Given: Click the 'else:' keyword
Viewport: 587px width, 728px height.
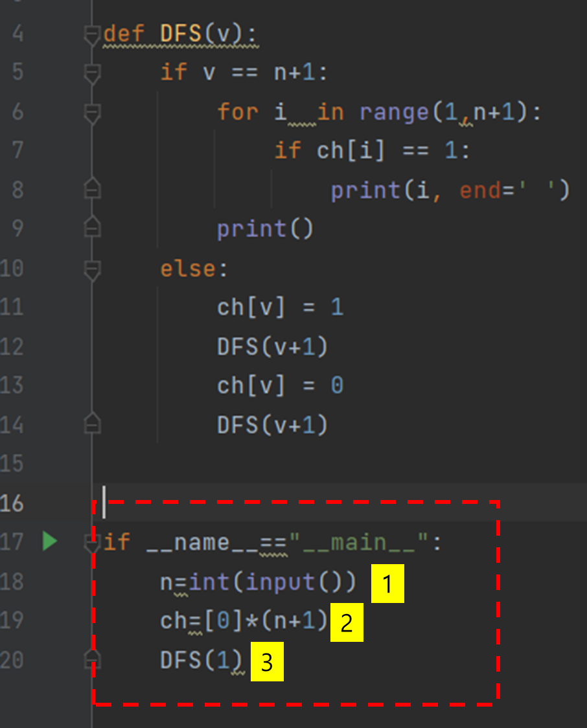Looking at the screenshot, I should [x=194, y=269].
